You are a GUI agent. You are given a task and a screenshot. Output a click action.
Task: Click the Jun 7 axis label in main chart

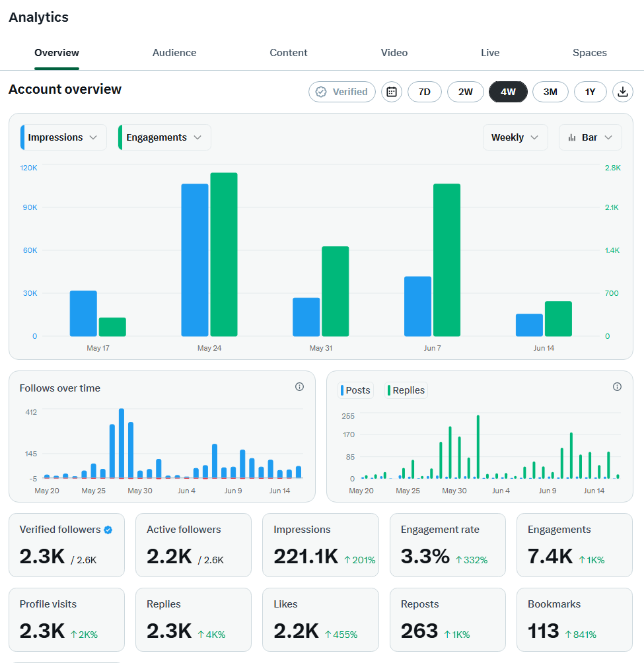[x=432, y=348]
